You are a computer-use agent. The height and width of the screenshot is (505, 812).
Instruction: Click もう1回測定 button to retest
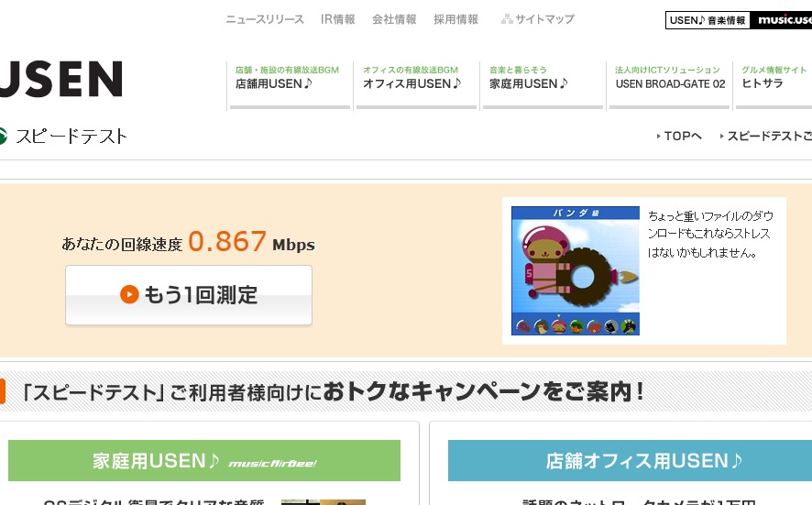point(189,295)
